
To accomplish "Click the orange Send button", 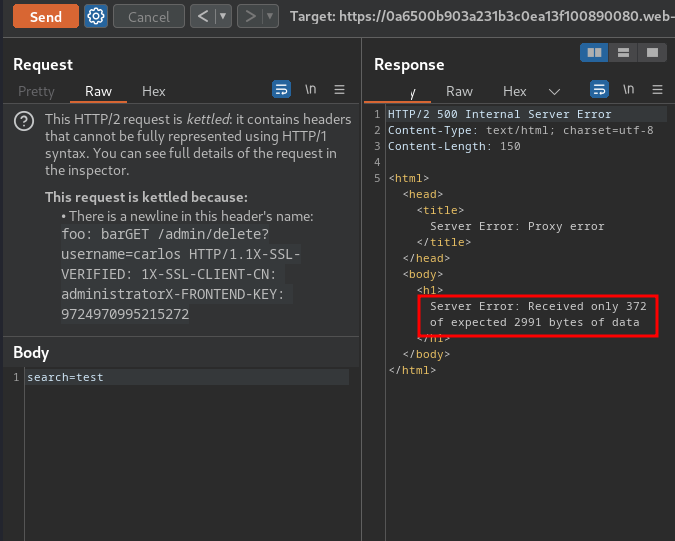I will [46, 16].
